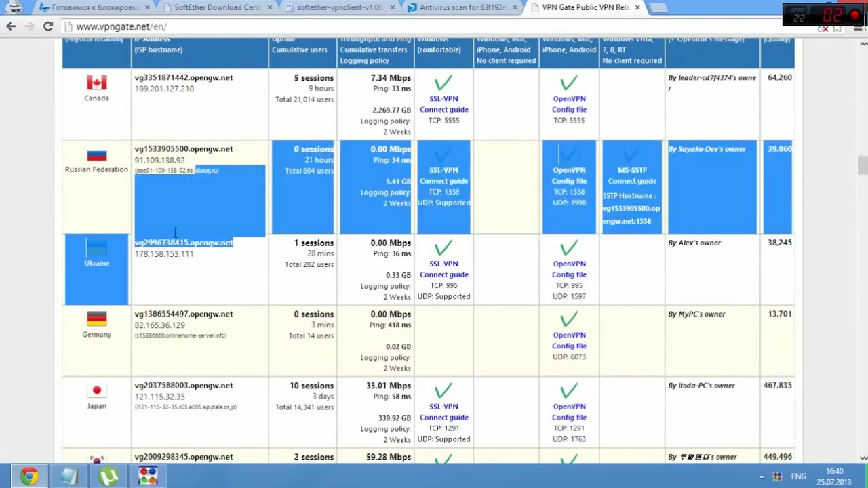The image size is (868, 488).
Task: Click the Canada flag icon
Action: pyautogui.click(x=96, y=83)
